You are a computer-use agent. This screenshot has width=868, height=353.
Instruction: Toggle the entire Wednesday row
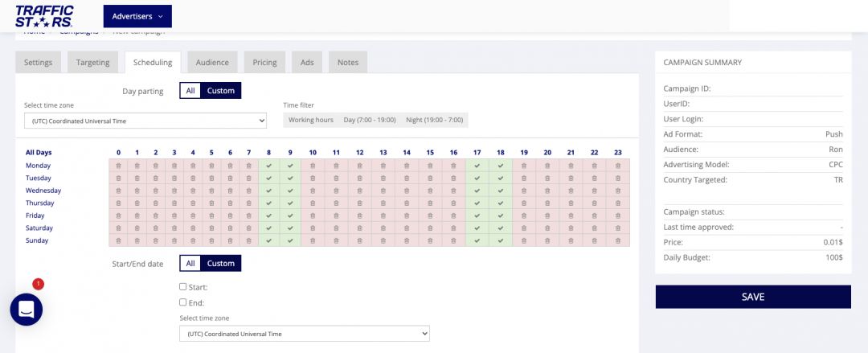[x=43, y=191]
